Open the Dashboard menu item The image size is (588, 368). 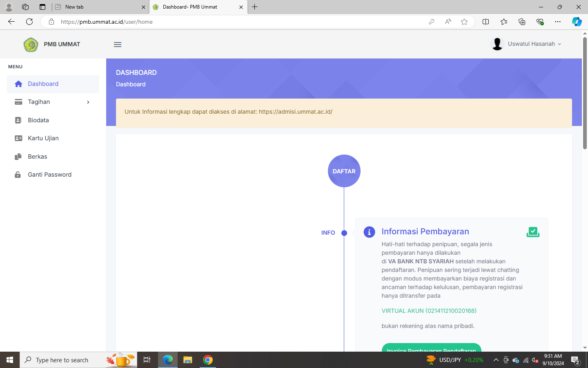[43, 84]
